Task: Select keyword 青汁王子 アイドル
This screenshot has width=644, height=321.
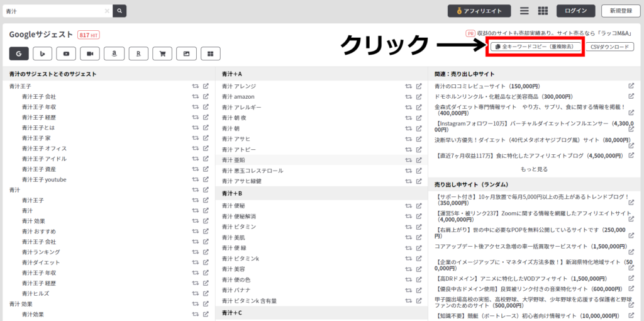Action: [x=45, y=159]
